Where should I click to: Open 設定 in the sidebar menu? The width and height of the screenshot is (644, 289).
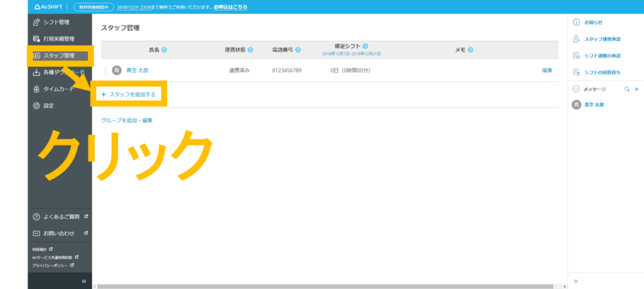tap(48, 105)
